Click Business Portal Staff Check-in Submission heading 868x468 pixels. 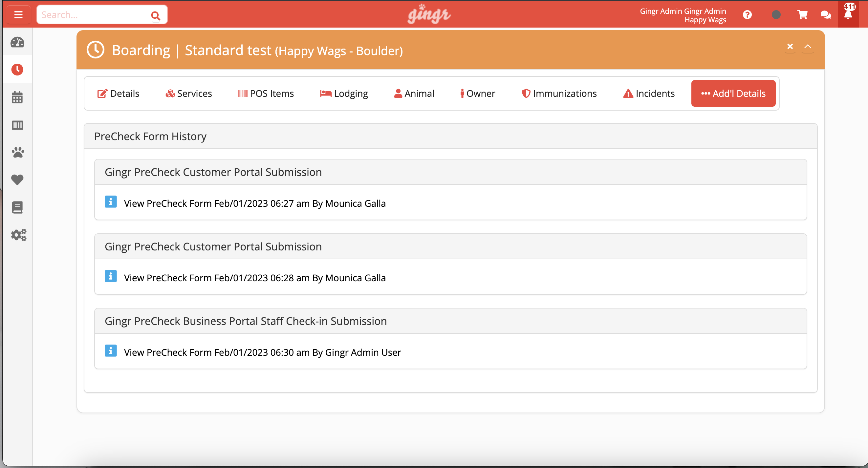tap(246, 321)
